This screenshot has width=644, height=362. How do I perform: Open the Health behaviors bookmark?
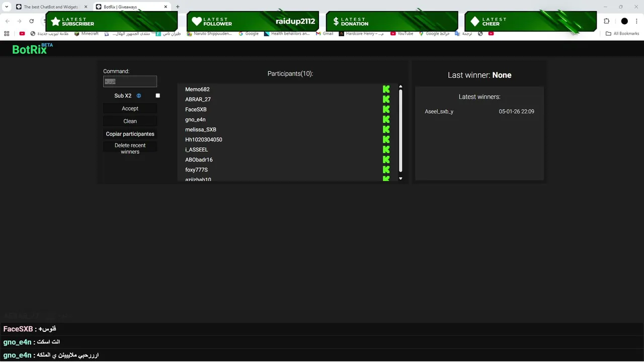(287, 34)
